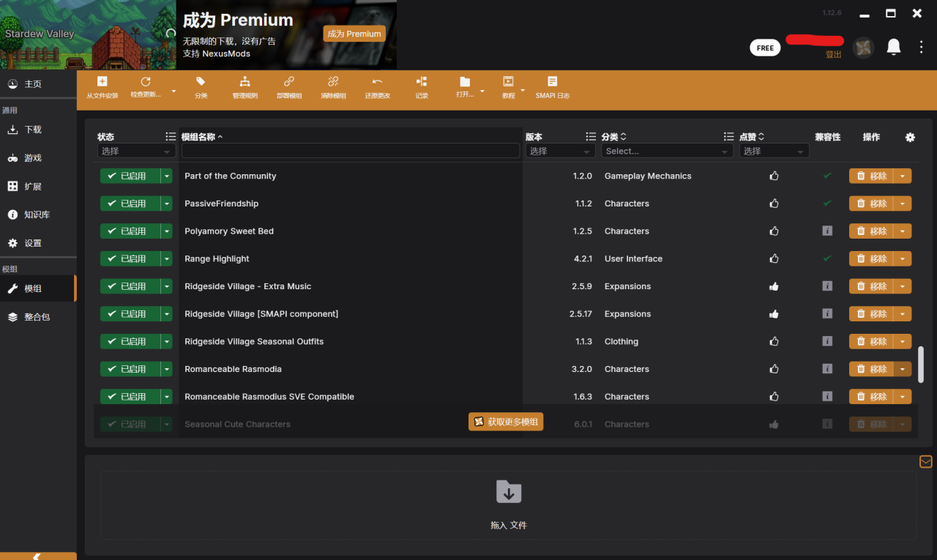Image resolution: width=937 pixels, height=560 pixels.
Task: Open the status filter dropdown
Action: [x=136, y=151]
